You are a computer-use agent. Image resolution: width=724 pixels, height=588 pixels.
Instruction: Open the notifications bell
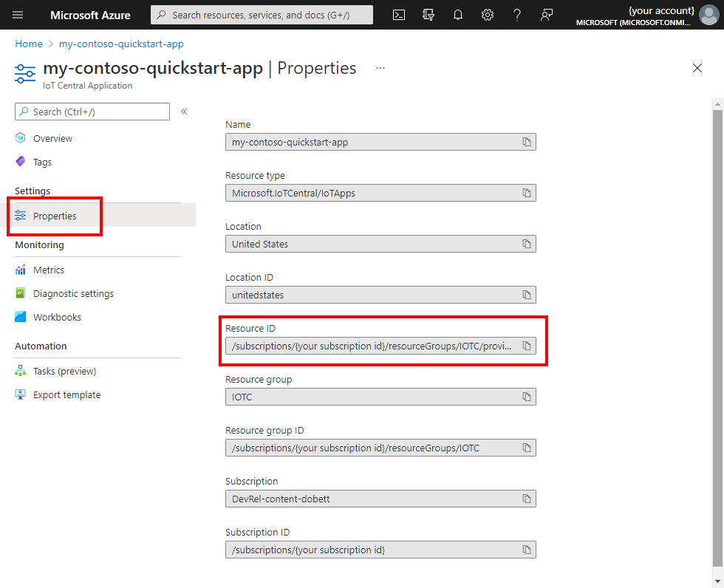[458, 15]
